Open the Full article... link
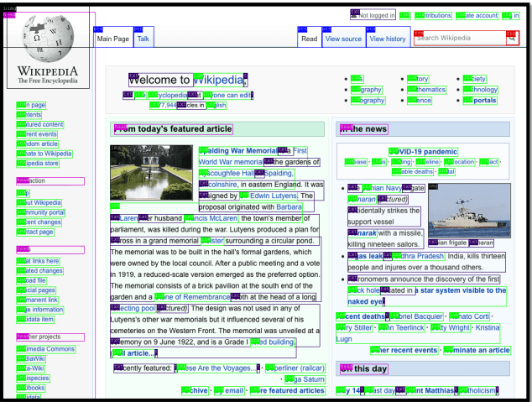Image resolution: width=532 pixels, height=402 pixels. click(x=134, y=353)
